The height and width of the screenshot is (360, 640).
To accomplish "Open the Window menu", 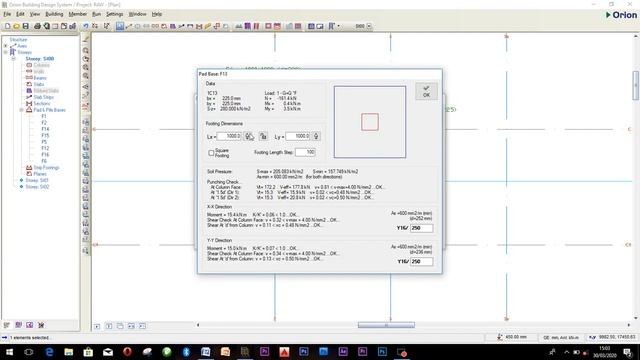I will pos(137,14).
